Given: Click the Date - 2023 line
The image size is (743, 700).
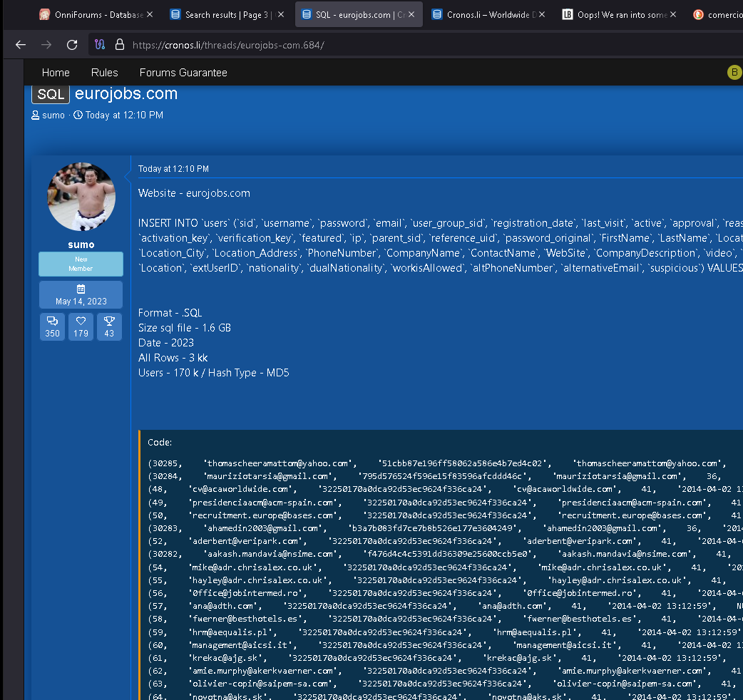Looking at the screenshot, I should (166, 343).
